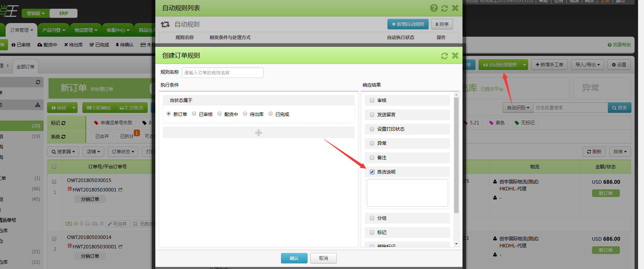Cancel with the 取消 button

[x=324, y=258]
